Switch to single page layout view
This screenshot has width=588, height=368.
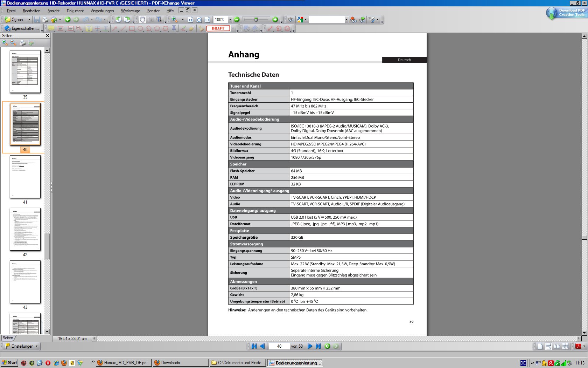[x=540, y=346]
